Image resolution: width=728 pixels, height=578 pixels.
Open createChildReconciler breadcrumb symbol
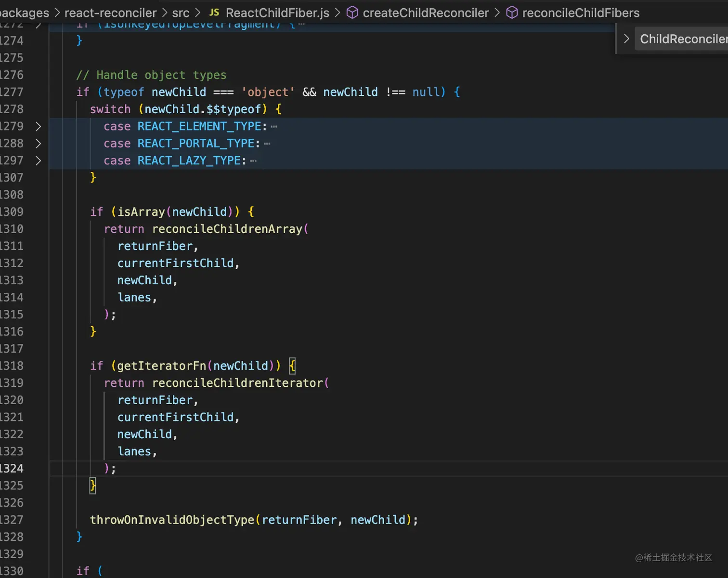tap(426, 13)
